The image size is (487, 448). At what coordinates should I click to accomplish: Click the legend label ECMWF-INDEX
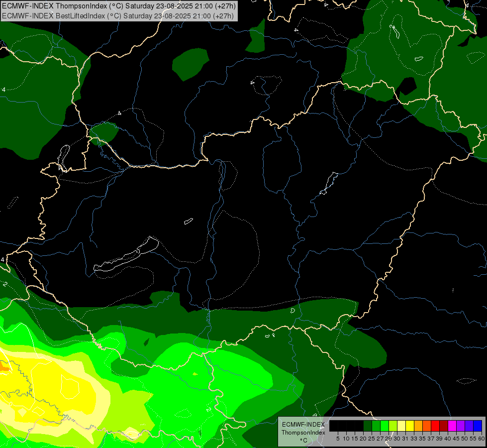point(303,425)
